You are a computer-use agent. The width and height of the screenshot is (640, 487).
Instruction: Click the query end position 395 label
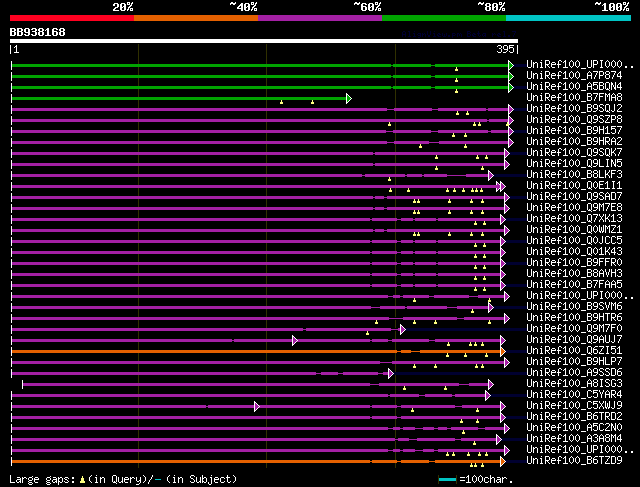pyautogui.click(x=505, y=49)
